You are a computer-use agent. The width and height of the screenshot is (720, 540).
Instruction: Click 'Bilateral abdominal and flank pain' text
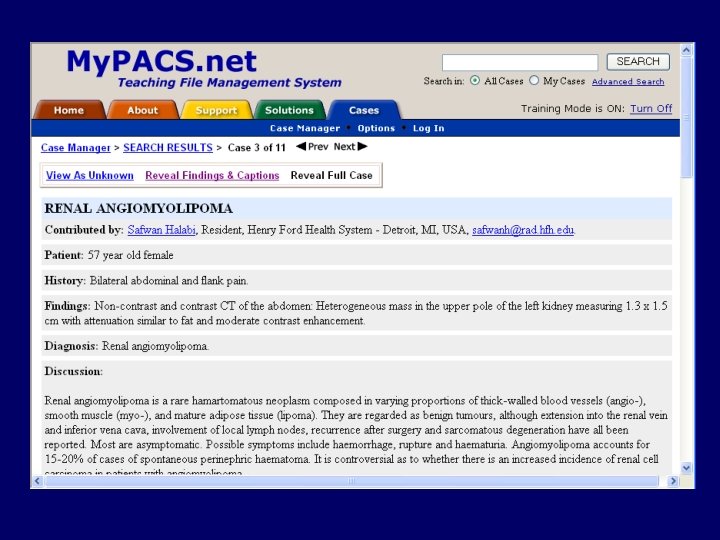click(x=169, y=281)
